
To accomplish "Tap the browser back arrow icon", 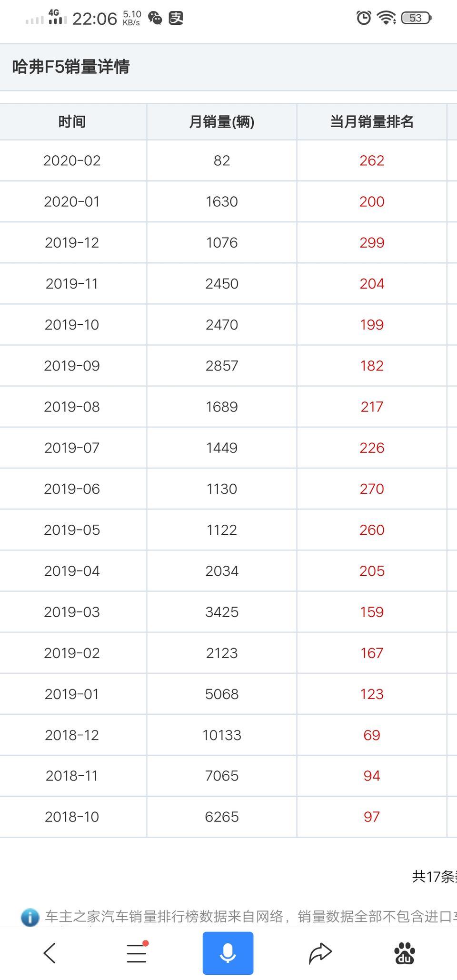I will (50, 953).
